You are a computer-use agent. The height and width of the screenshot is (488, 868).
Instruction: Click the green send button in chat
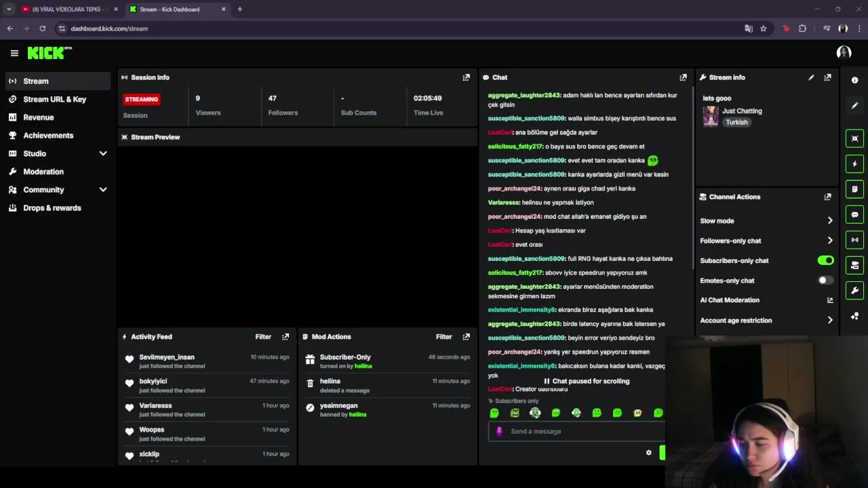[x=662, y=453]
